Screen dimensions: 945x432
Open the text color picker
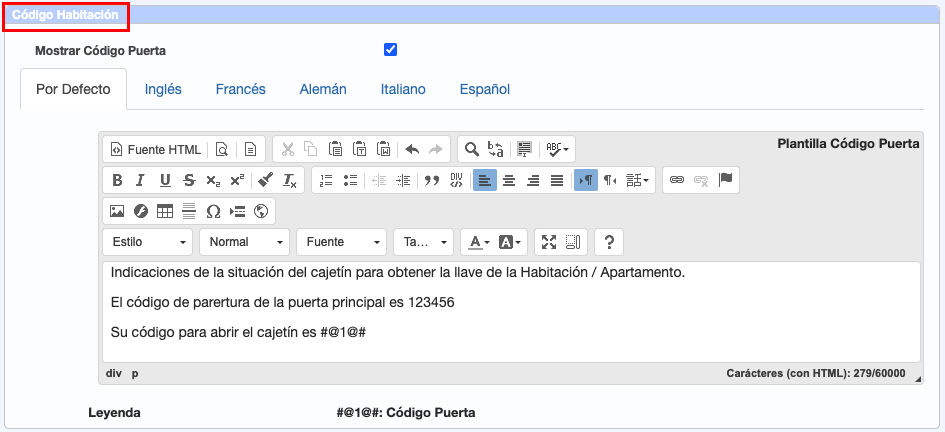[x=479, y=242]
